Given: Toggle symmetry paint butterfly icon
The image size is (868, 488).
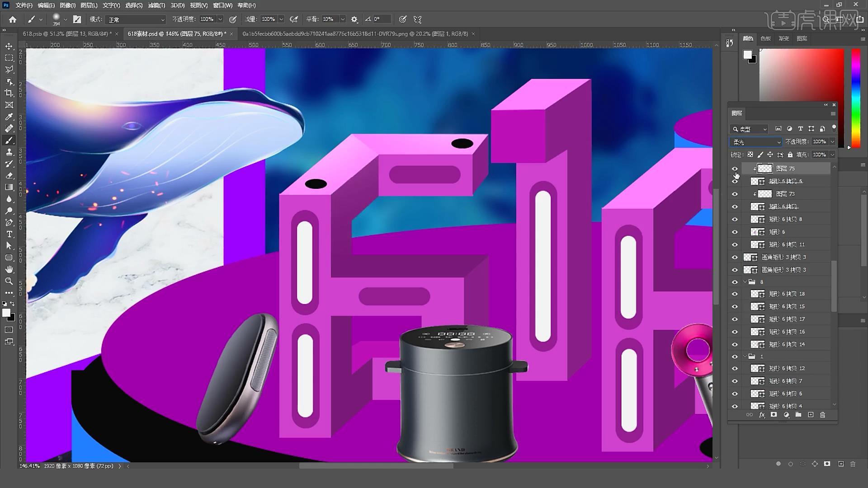Looking at the screenshot, I should pos(418,19).
